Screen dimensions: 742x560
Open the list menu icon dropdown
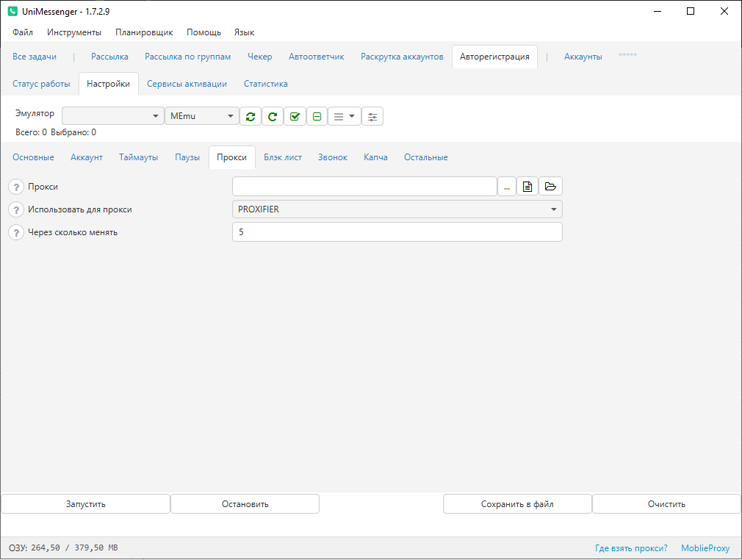pos(345,116)
